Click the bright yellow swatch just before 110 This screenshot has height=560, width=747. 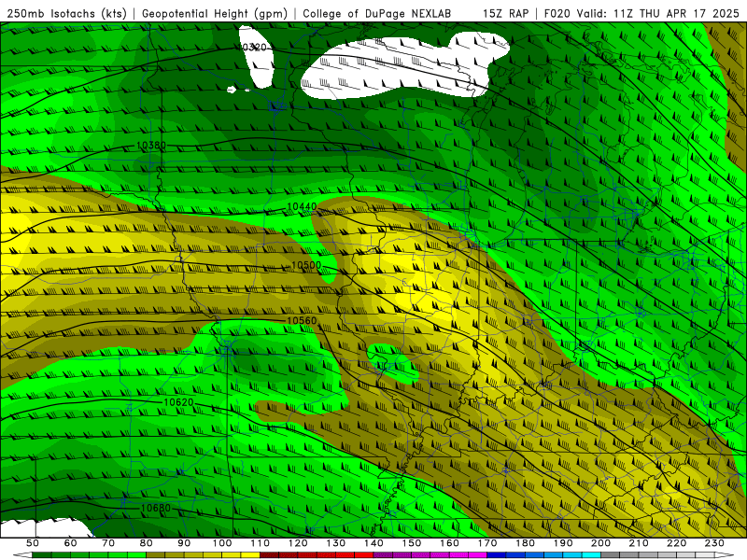coord(250,555)
